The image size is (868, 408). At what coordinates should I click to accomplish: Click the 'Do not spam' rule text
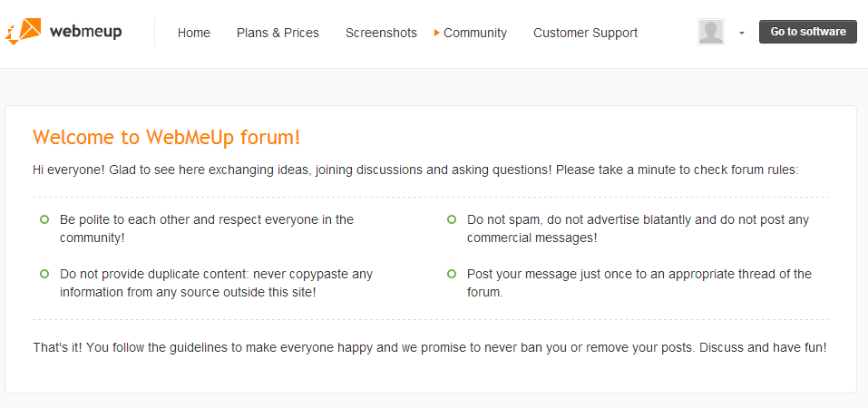pos(638,228)
